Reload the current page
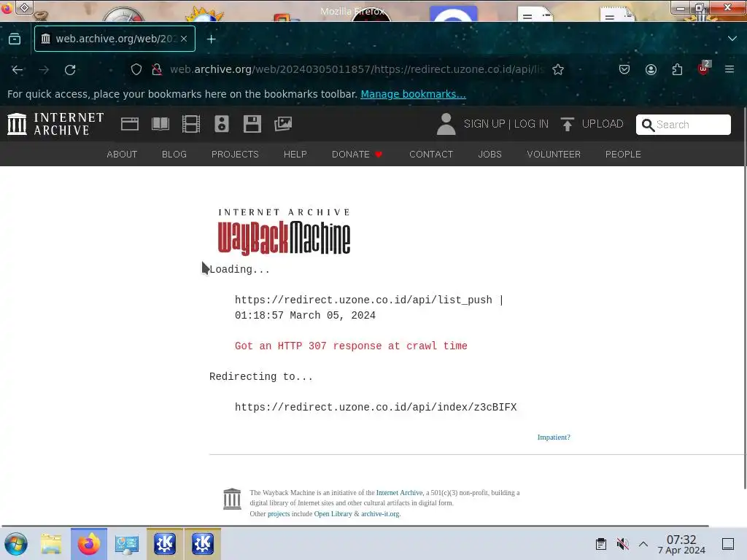 tap(70, 69)
